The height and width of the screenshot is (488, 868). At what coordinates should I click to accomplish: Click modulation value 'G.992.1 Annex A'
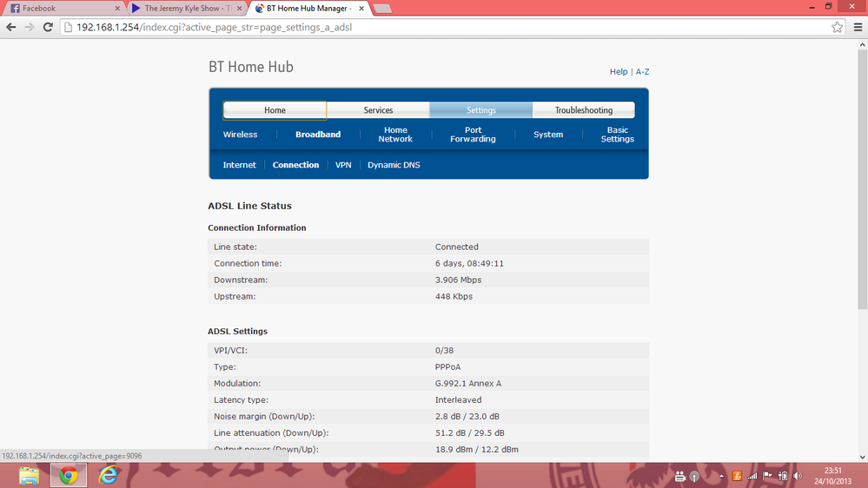click(468, 384)
